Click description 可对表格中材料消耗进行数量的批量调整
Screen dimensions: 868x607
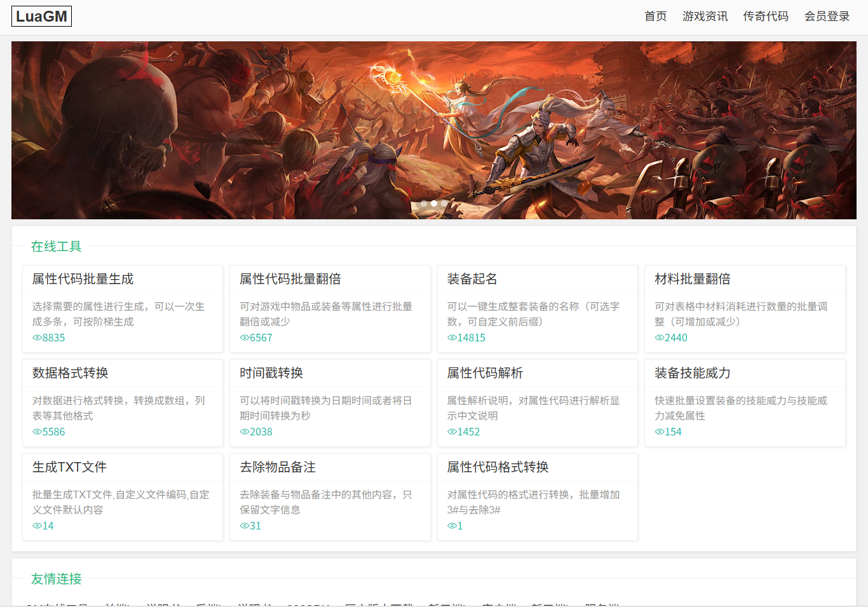741,314
